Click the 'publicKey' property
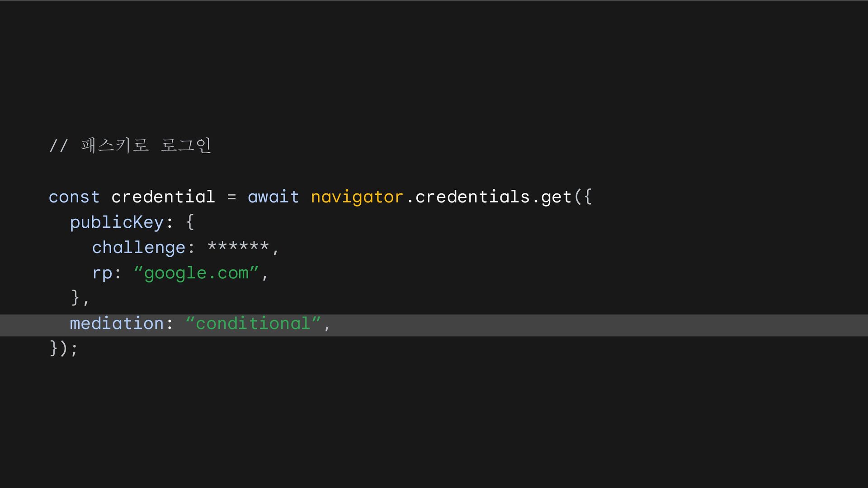This screenshot has height=488, width=868. coord(117,222)
